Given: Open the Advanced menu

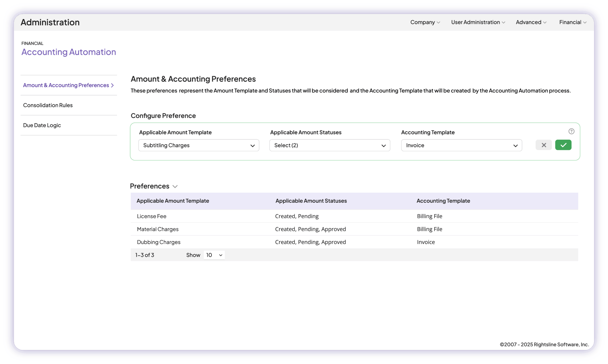Looking at the screenshot, I should coord(531,22).
